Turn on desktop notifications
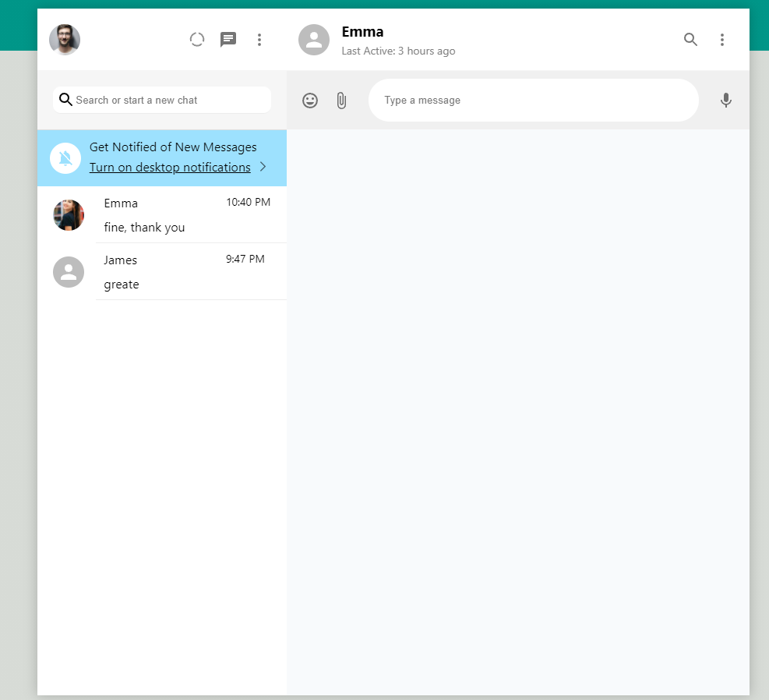769x700 pixels. [x=170, y=167]
